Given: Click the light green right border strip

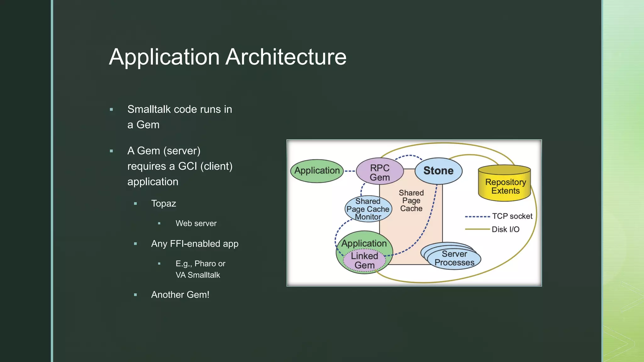Looking at the screenshot, I should [x=623, y=181].
